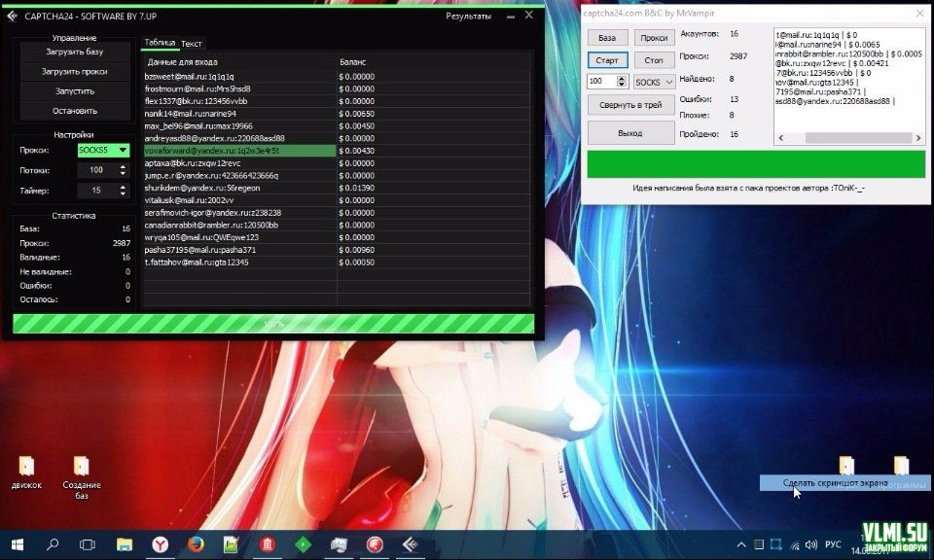Viewport: 934px width, 560px height.
Task: Launch File Explorer from the taskbar
Action: [125, 544]
